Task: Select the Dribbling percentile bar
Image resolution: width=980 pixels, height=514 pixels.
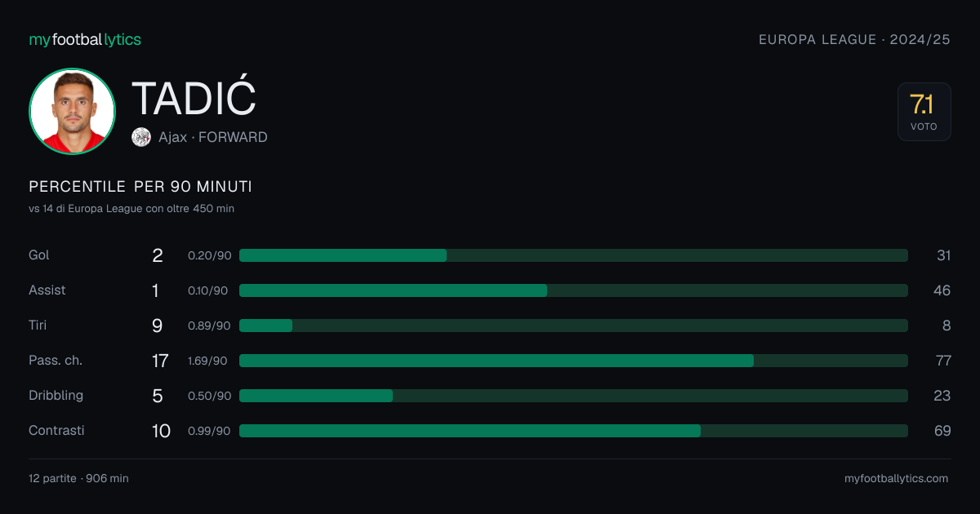Action: pos(573,396)
